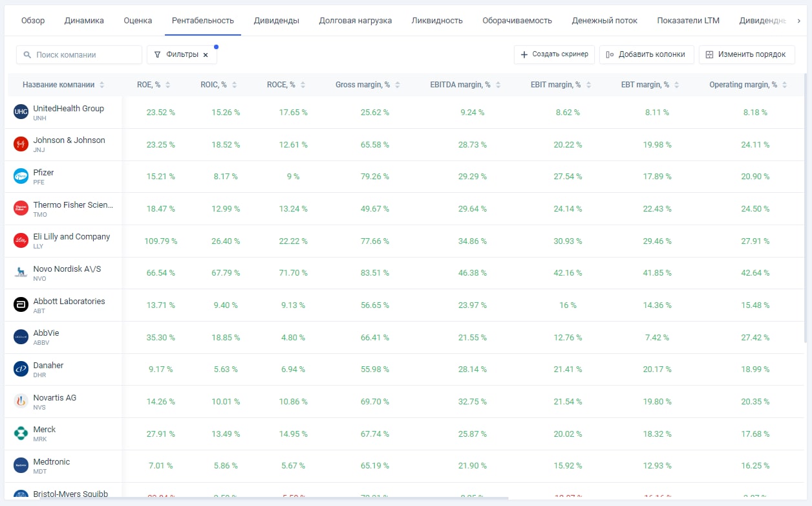
Task: Click the Johnson & Johnson logo icon
Action: pos(21,144)
